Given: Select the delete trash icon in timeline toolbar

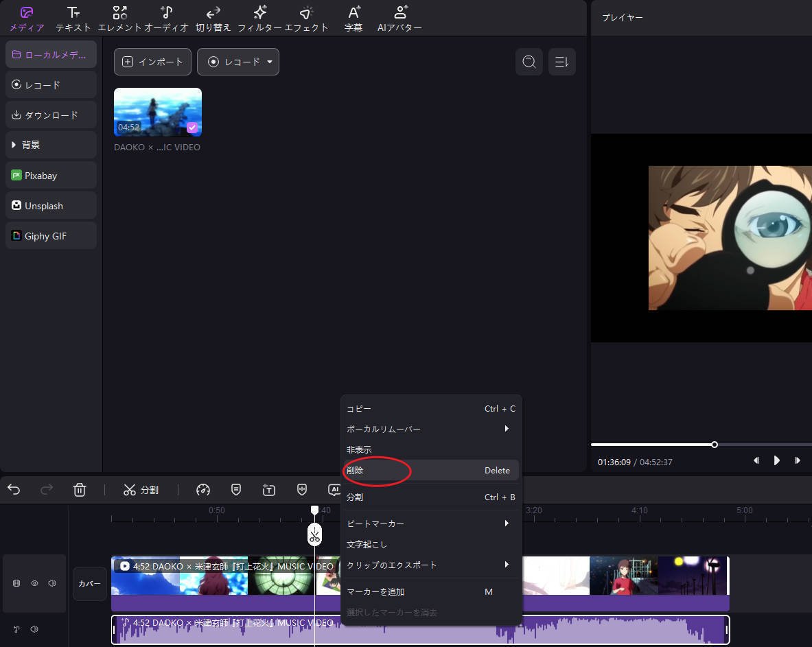Looking at the screenshot, I should [80, 490].
